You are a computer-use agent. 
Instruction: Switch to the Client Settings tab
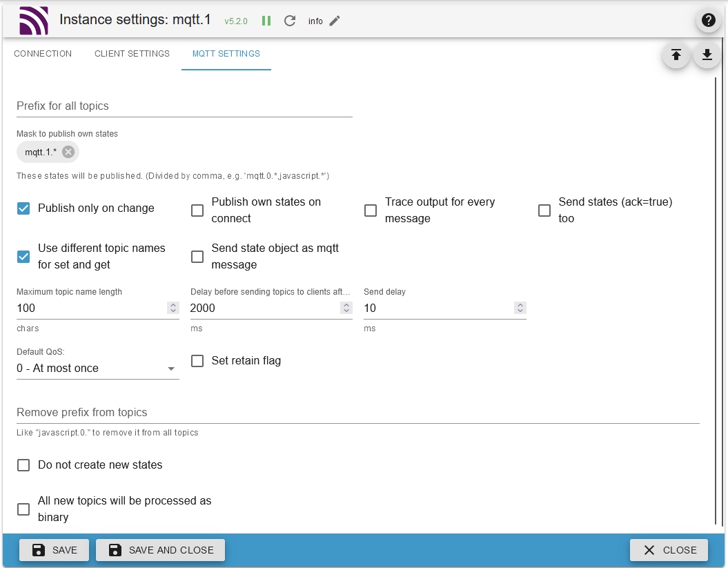tap(132, 53)
